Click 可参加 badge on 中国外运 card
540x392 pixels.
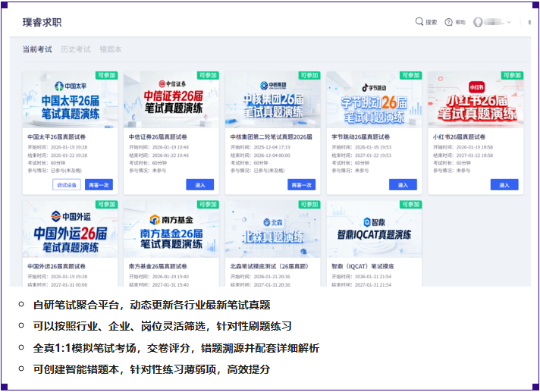coord(107,205)
